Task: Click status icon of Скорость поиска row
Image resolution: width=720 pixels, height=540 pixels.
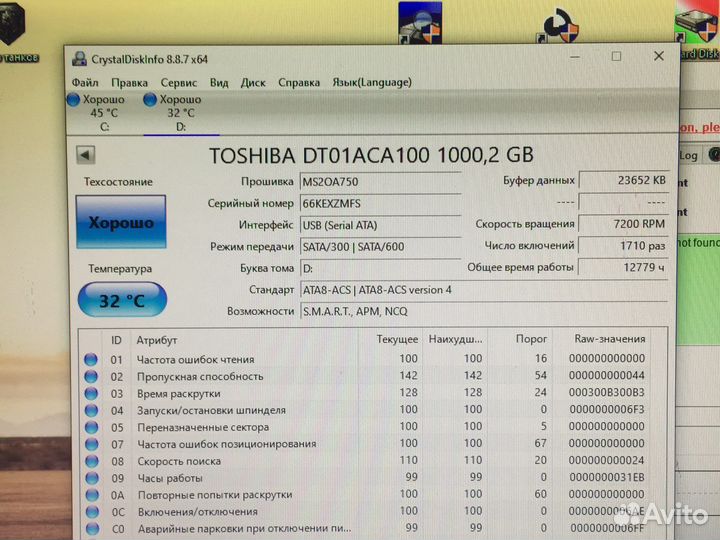Action: [92, 461]
